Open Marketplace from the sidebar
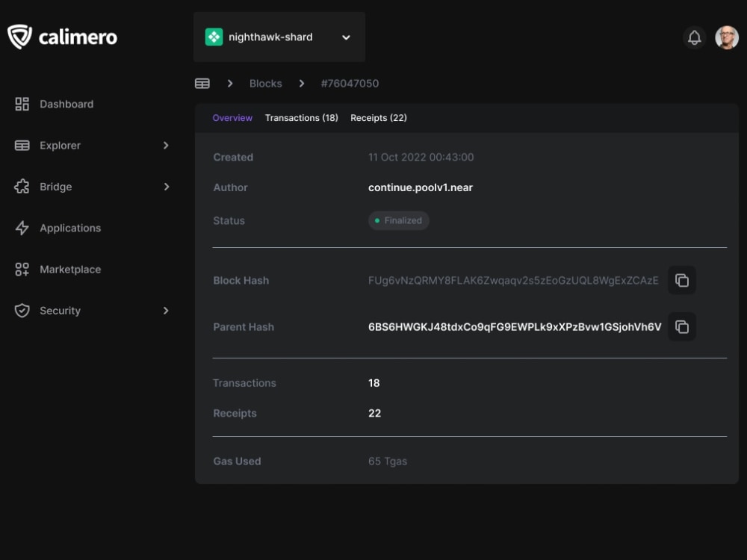Image resolution: width=747 pixels, height=560 pixels. click(x=70, y=269)
